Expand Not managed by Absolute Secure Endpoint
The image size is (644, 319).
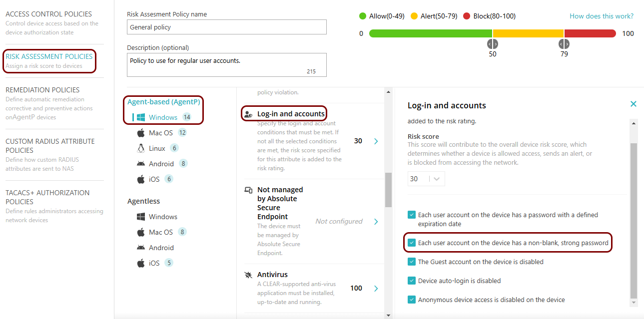coord(376,222)
